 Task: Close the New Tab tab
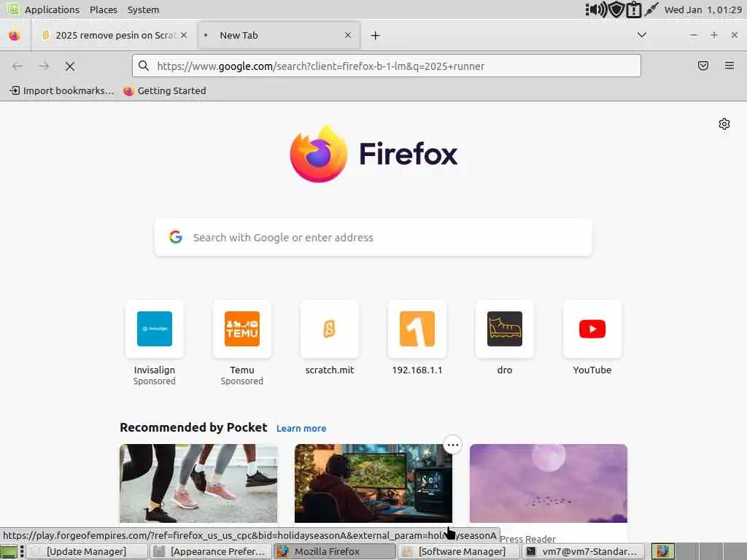(348, 35)
